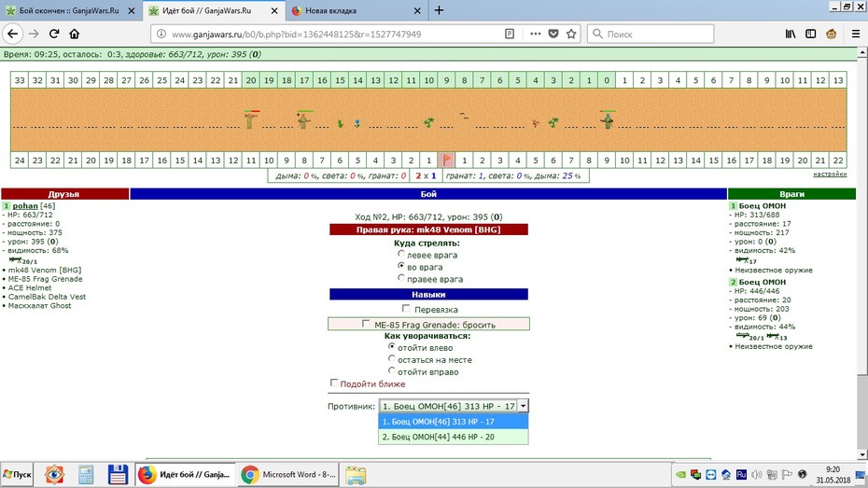The height and width of the screenshot is (488, 868).
Task: Choose 'остаться на месте' dodge option
Action: click(392, 358)
